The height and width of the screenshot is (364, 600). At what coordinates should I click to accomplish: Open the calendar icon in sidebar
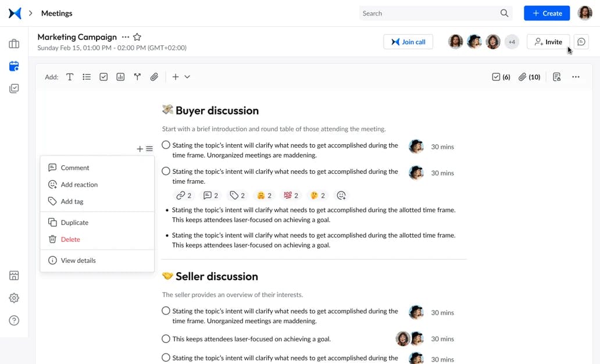pos(14,66)
